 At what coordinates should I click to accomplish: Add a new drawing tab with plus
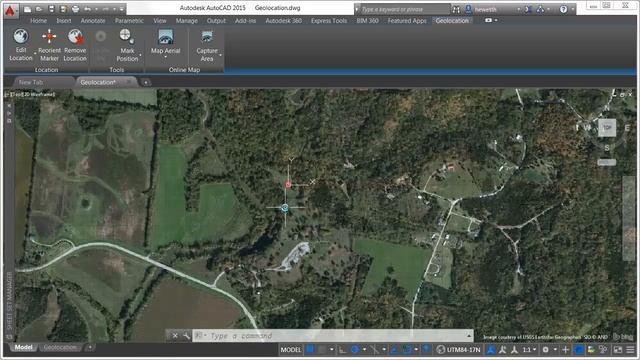pos(145,82)
